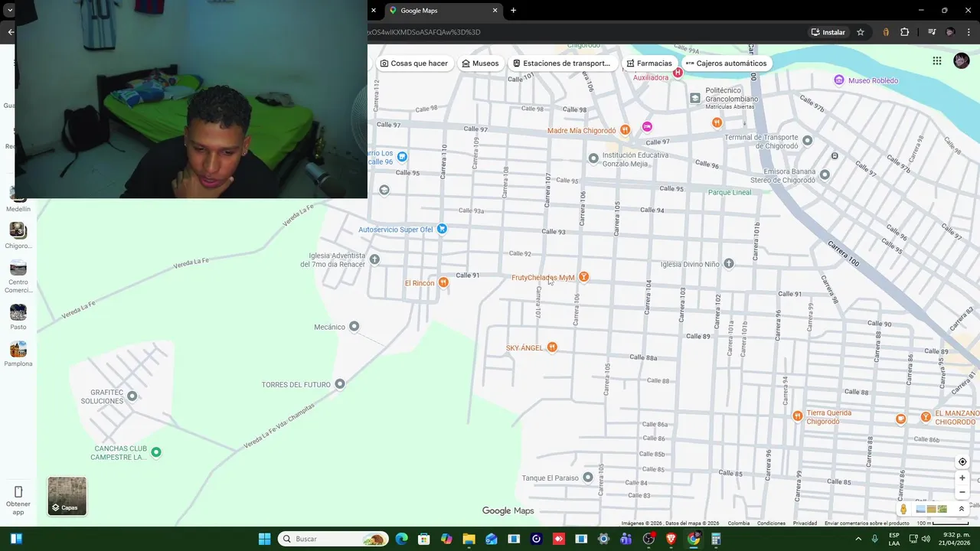Open the taskbar volume control

tap(926, 539)
